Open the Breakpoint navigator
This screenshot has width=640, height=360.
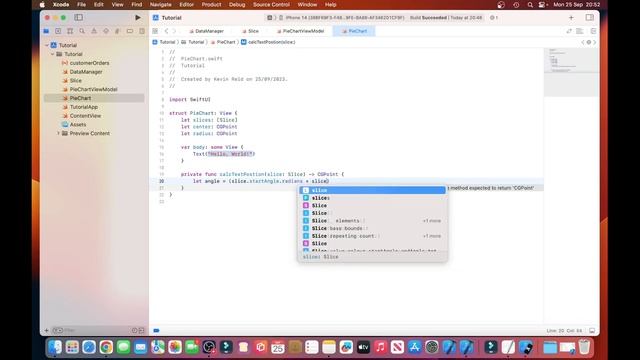tap(129, 31)
